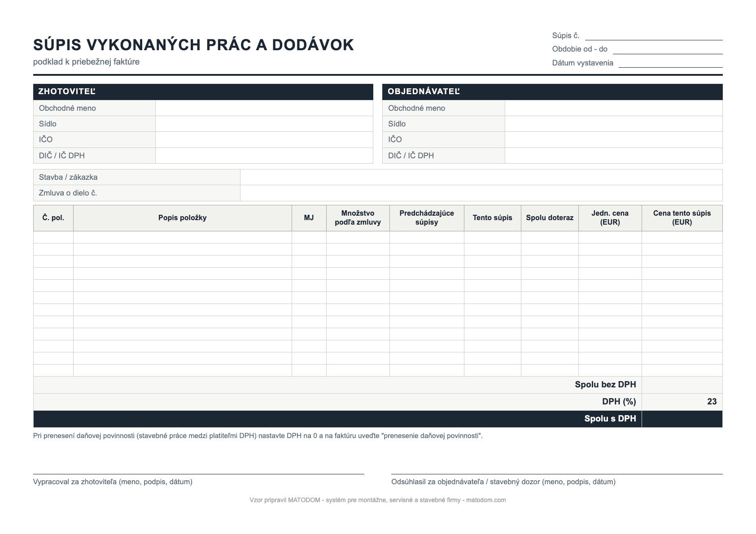Click the 'Zmluva o dielo č.' value field
756x534 pixels.
click(481, 193)
